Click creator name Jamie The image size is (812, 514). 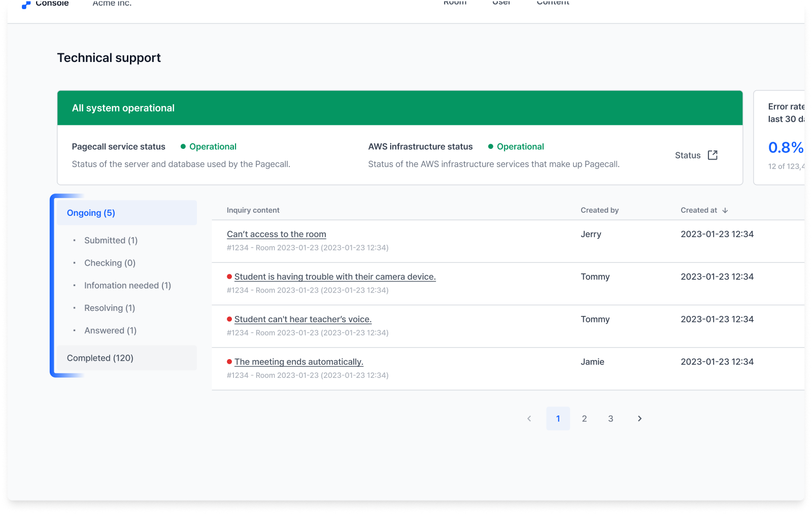click(592, 362)
